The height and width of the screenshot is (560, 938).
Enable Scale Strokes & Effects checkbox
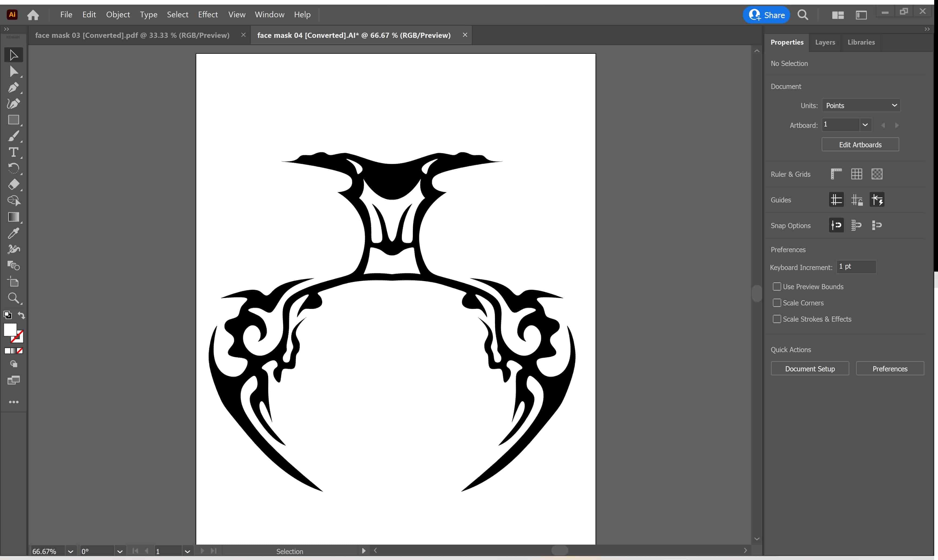click(x=777, y=319)
